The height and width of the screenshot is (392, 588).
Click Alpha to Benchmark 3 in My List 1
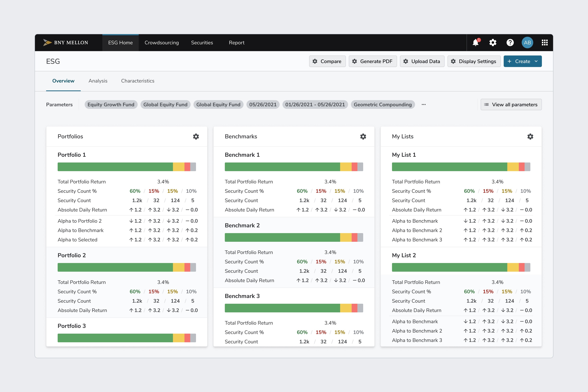[x=417, y=240]
